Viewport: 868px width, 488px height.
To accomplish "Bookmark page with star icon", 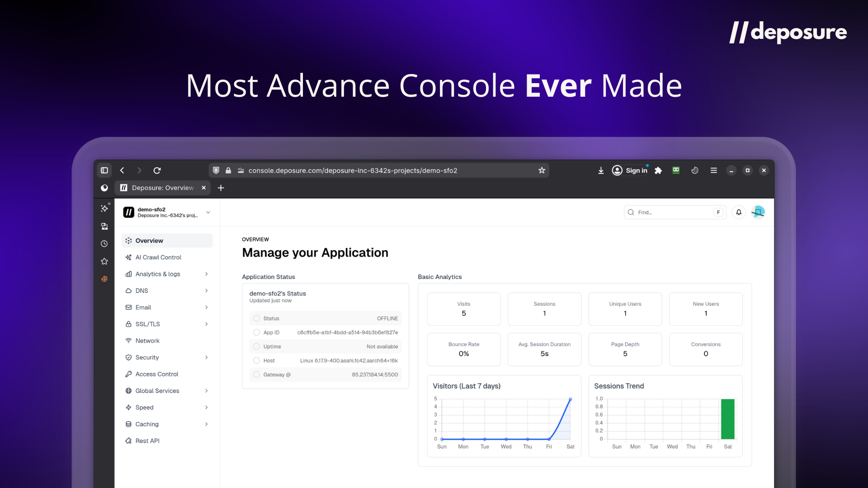I will coord(542,170).
